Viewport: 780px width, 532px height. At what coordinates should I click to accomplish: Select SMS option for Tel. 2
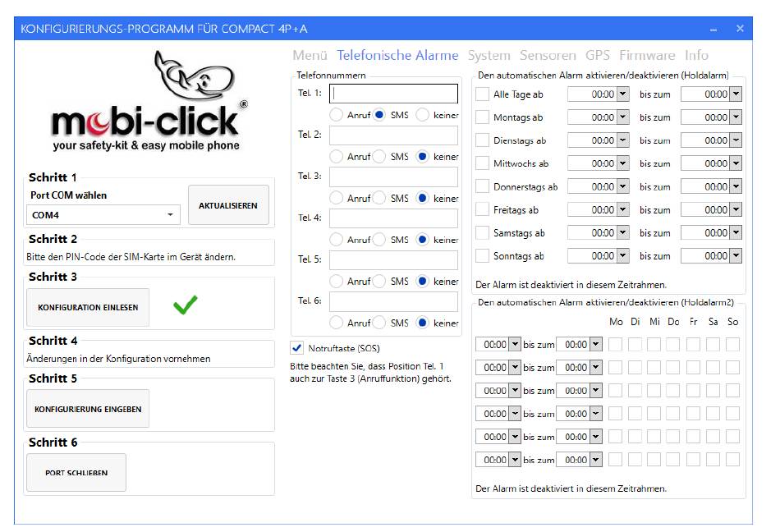380,157
